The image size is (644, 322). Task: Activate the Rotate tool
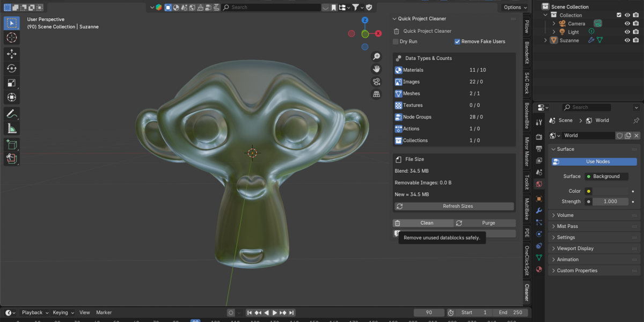[12, 68]
